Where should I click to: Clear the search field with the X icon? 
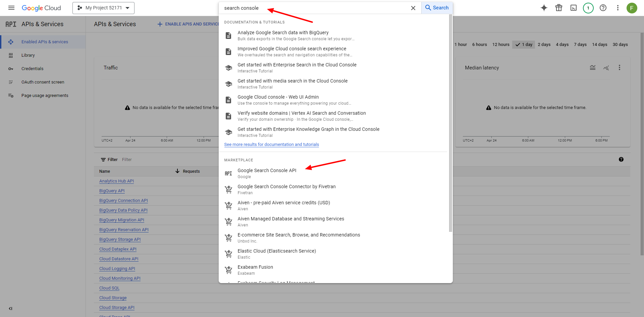pos(413,8)
